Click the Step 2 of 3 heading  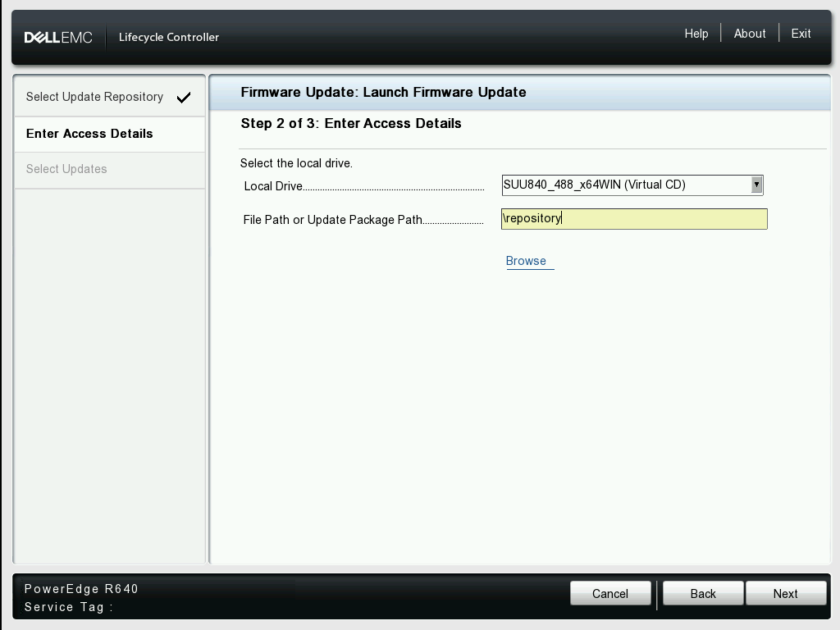[351, 124]
